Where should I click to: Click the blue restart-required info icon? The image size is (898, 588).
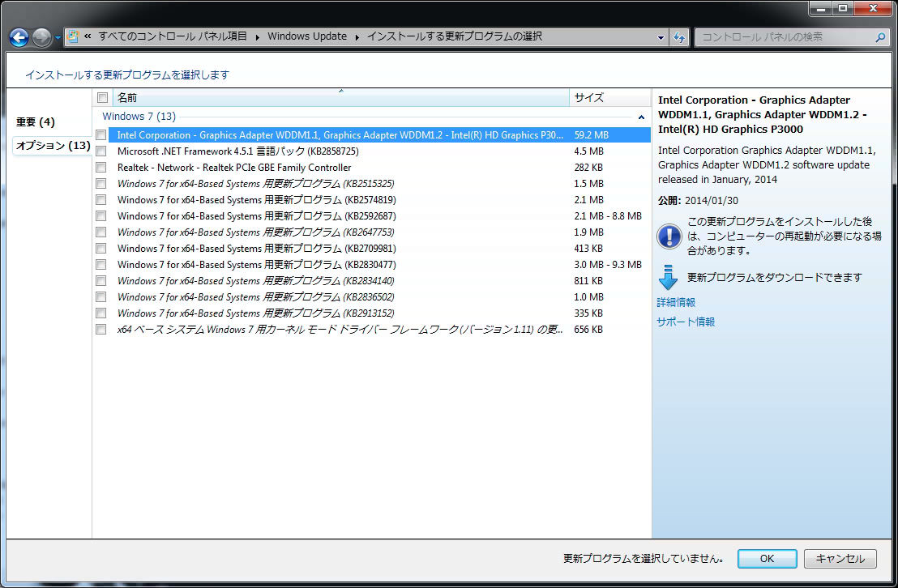(669, 236)
